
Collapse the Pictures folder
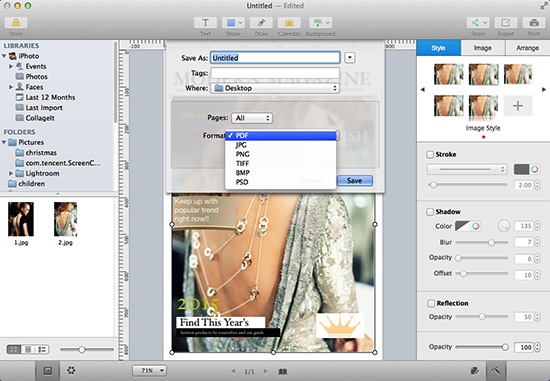pyautogui.click(x=4, y=142)
